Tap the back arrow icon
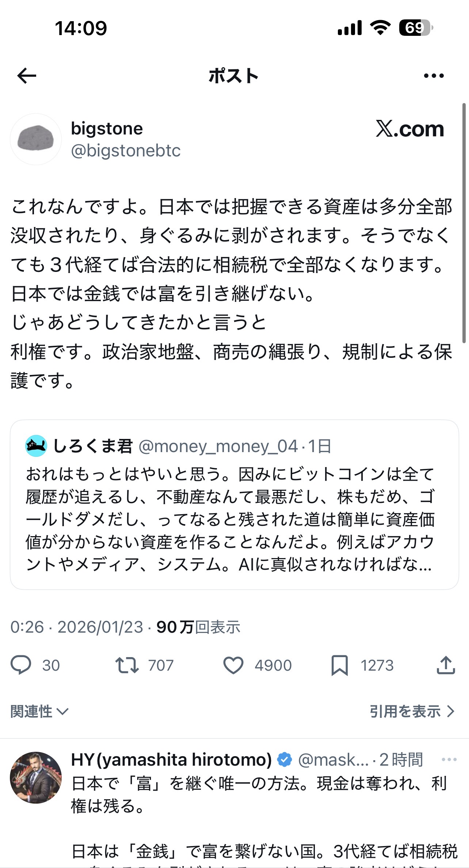This screenshot has width=469, height=868. click(27, 76)
